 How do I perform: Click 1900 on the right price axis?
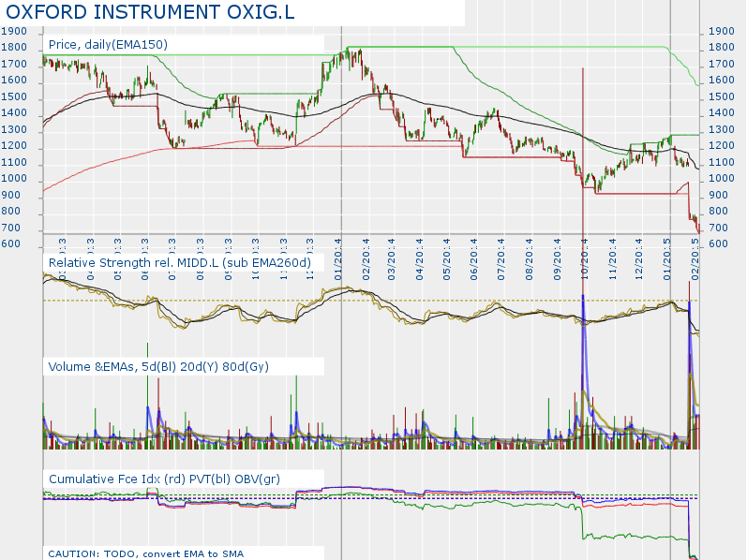tap(722, 32)
